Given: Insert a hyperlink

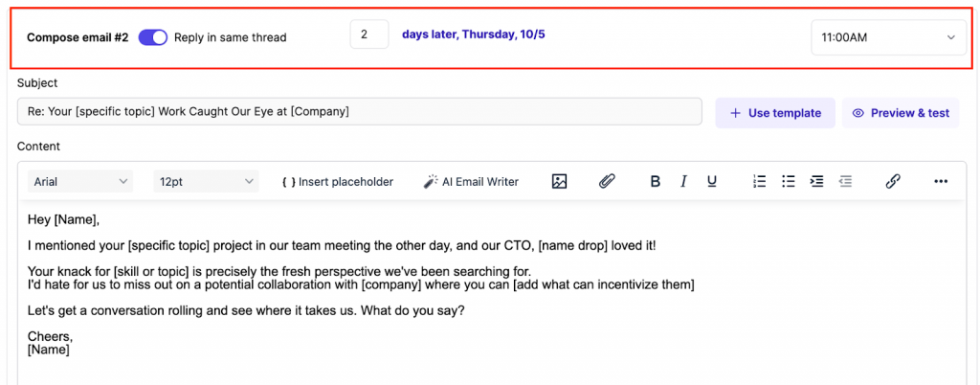Looking at the screenshot, I should (893, 181).
